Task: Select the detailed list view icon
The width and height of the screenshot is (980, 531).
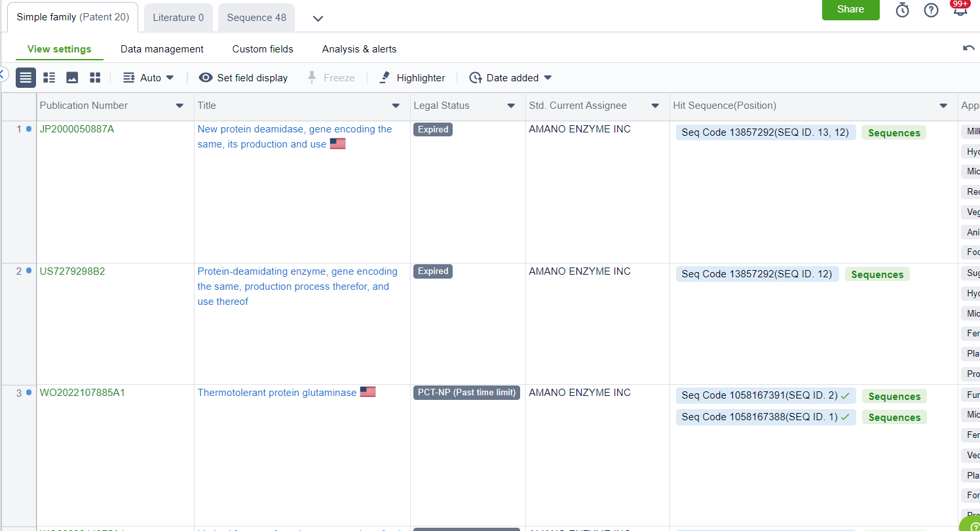Action: click(x=49, y=77)
